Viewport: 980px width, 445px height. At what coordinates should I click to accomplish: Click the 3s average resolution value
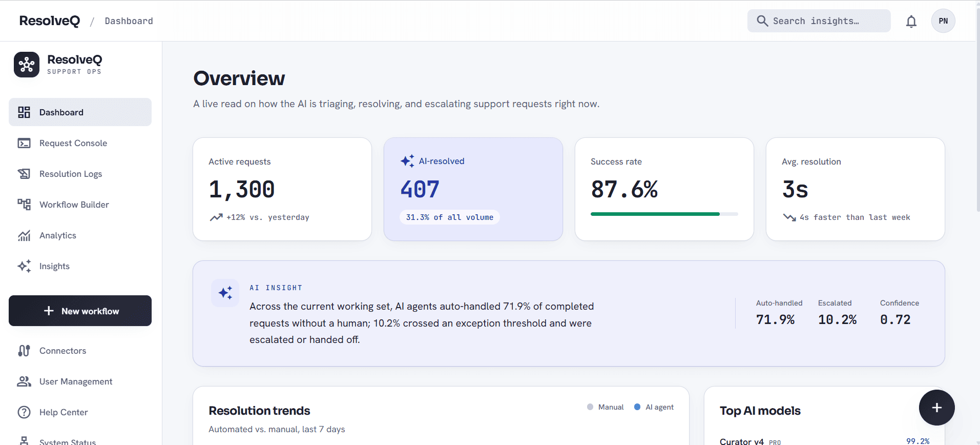(x=795, y=189)
